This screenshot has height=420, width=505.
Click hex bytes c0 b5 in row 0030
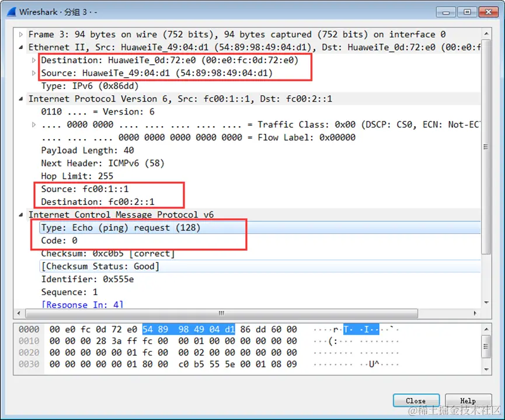point(191,365)
